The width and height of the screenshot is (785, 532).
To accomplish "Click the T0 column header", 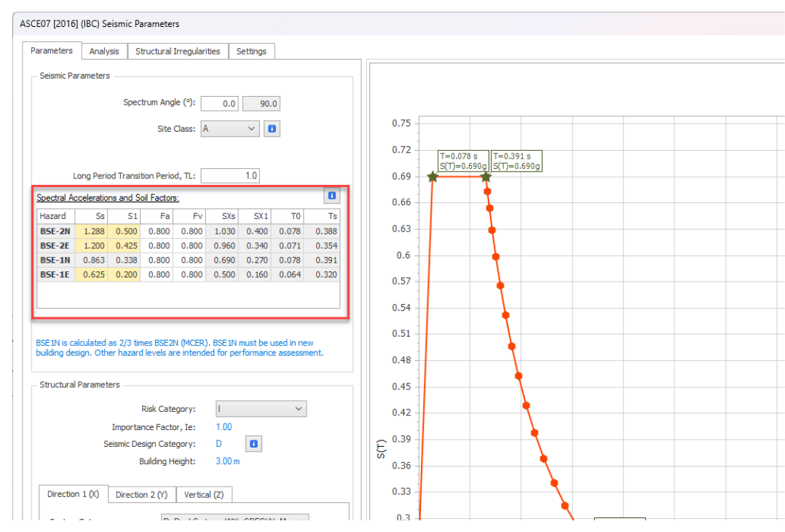I will (288, 216).
